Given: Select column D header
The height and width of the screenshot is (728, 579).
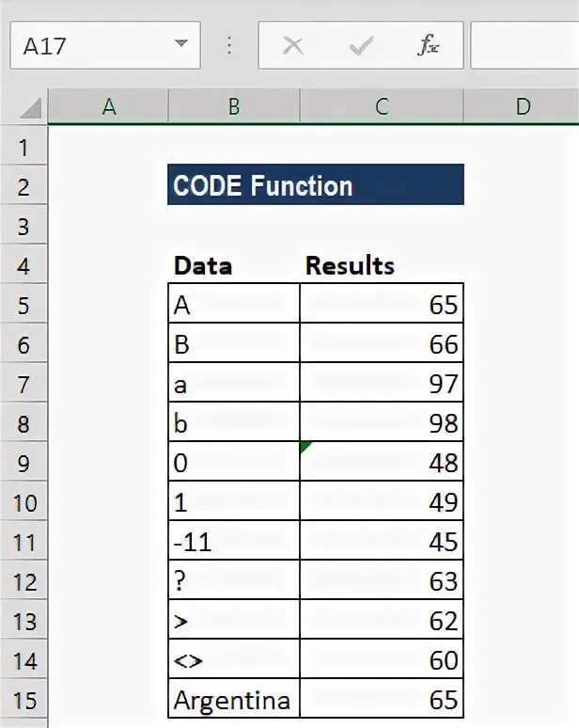Looking at the screenshot, I should (523, 107).
